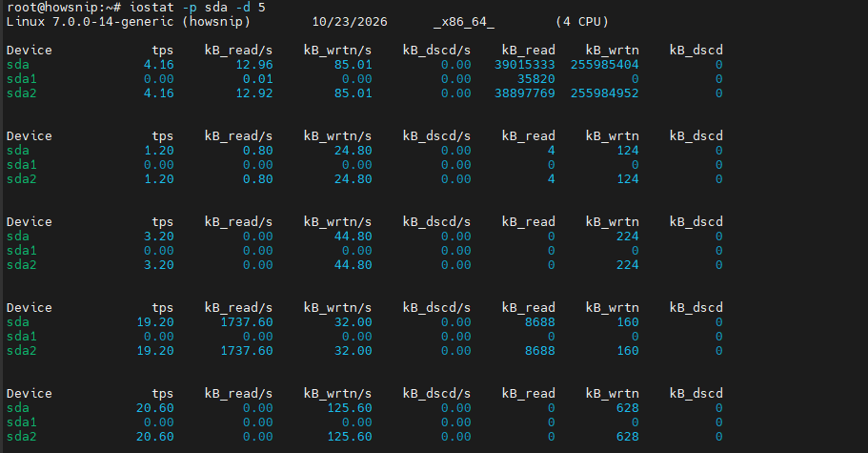Select '85.01' in the sda2 row
Image resolution: width=868 pixels, height=453 pixels.
(353, 93)
